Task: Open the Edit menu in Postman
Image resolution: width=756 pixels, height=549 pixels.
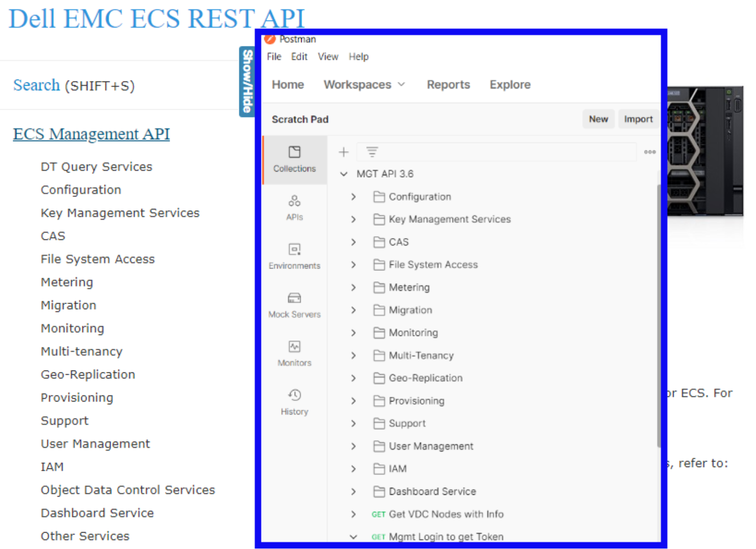Action: pyautogui.click(x=299, y=56)
